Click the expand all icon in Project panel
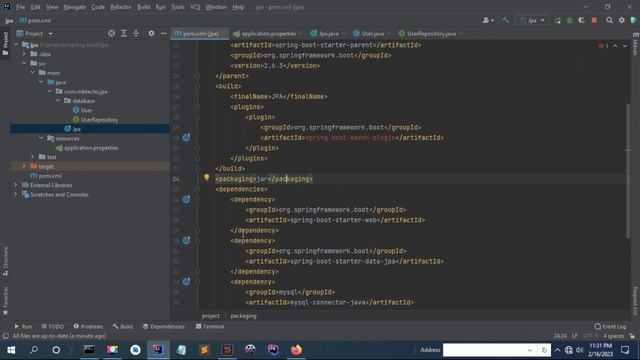This screenshot has width=640, height=360. coord(124,33)
